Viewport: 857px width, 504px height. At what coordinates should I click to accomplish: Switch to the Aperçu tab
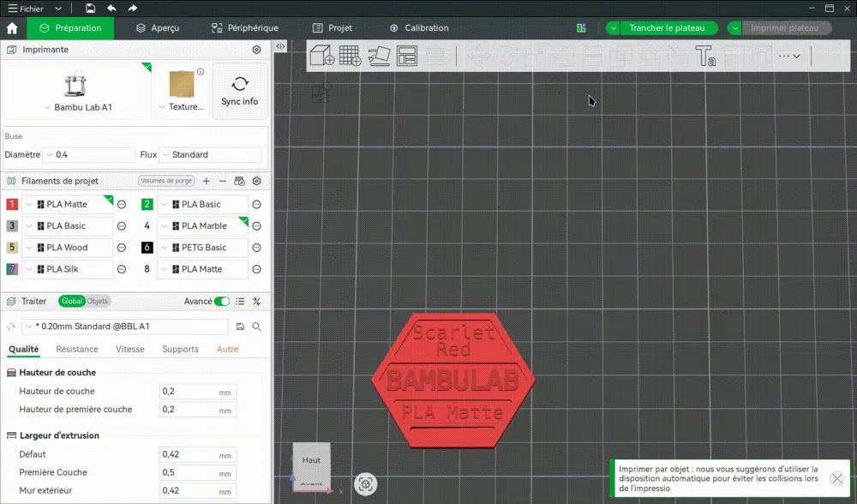(158, 28)
